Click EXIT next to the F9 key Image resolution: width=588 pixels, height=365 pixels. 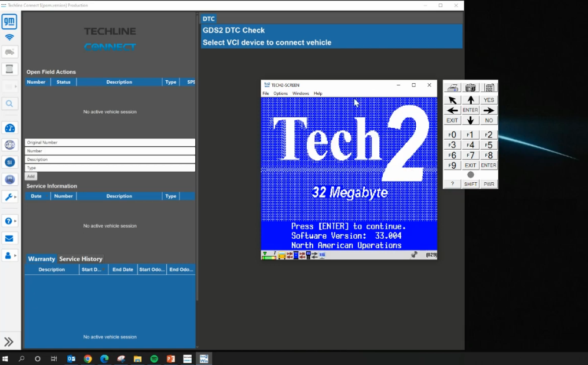coord(470,165)
